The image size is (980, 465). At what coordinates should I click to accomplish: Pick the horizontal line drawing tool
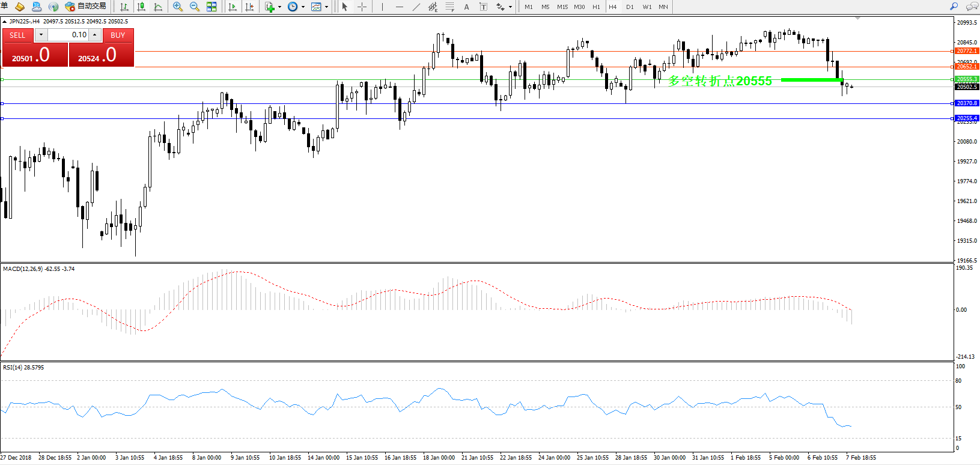(x=400, y=7)
